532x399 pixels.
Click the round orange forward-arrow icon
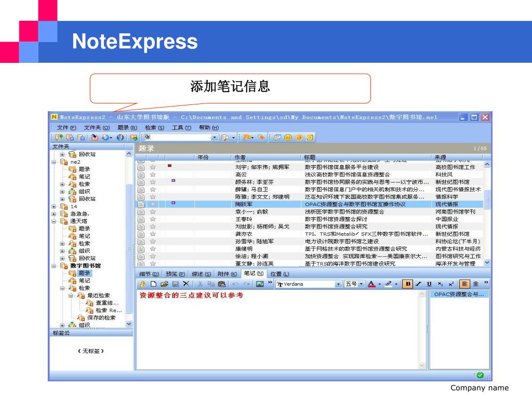coord(299,137)
